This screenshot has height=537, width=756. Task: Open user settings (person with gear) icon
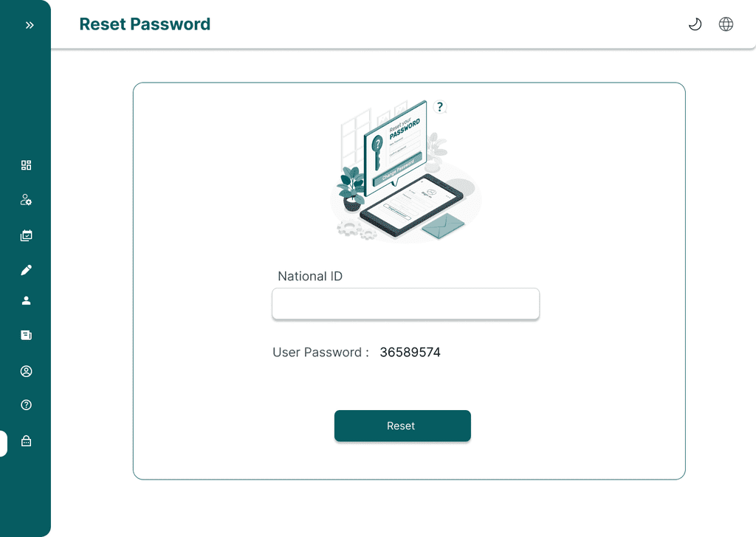tap(27, 200)
